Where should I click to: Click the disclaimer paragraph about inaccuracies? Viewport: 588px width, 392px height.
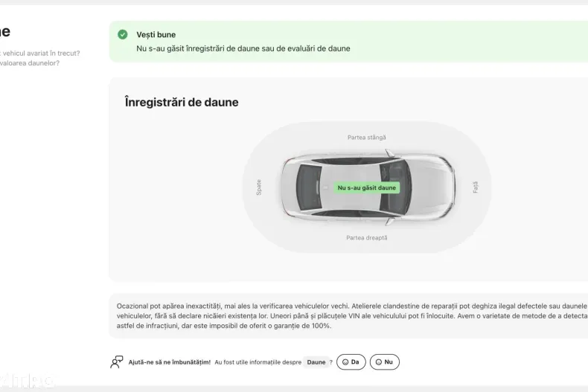pos(351,315)
